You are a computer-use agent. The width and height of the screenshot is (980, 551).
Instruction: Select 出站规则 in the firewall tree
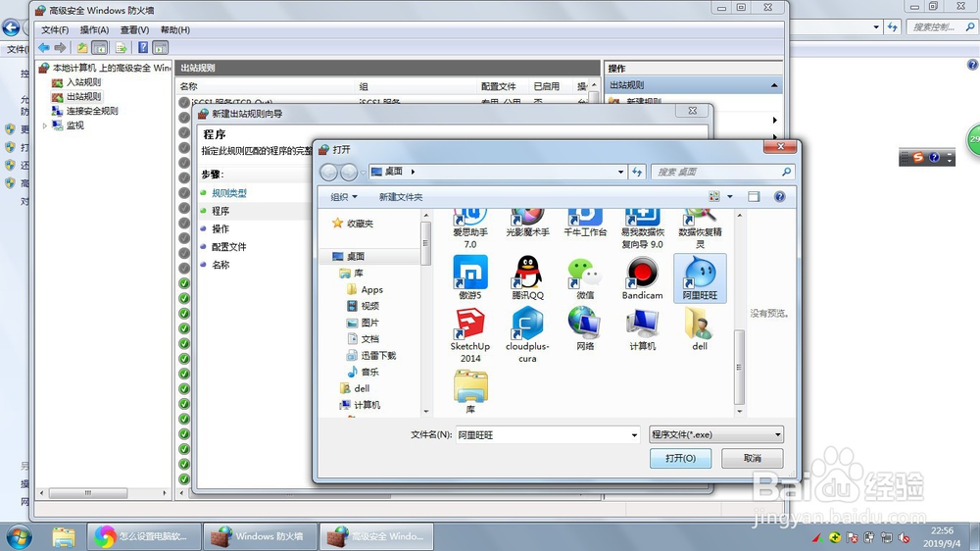[83, 96]
